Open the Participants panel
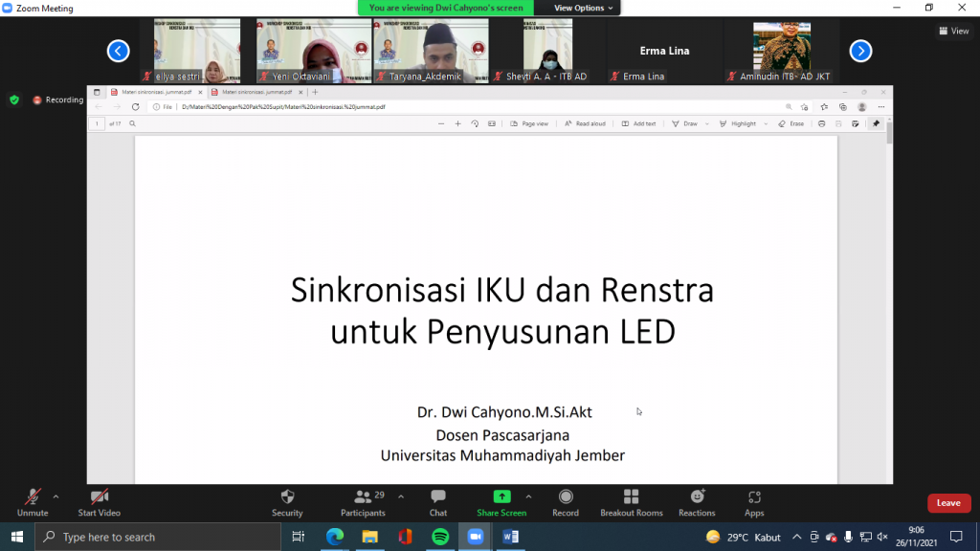Screen dimensions: 980x551 [363, 503]
